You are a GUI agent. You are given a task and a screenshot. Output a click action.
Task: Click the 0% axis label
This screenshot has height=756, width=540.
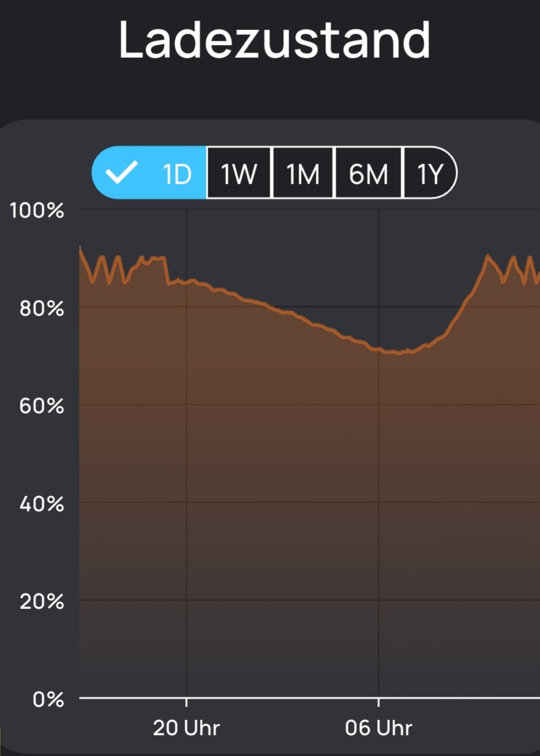click(x=48, y=699)
